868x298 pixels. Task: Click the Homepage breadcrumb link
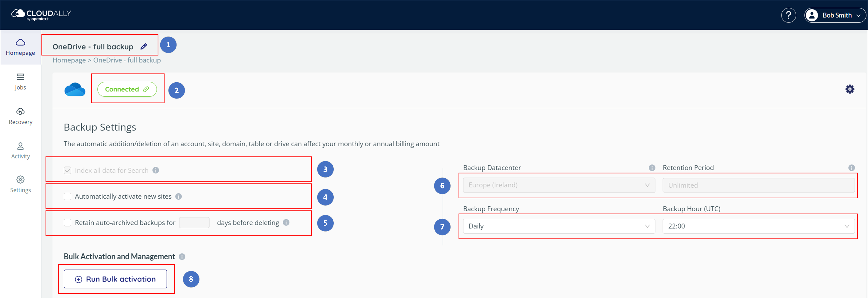tap(69, 60)
